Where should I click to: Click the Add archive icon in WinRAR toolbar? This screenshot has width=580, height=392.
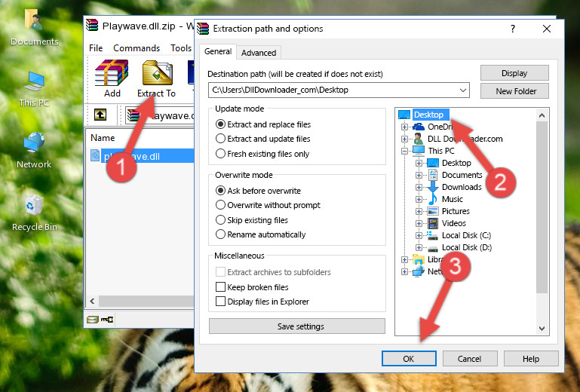[x=112, y=73]
